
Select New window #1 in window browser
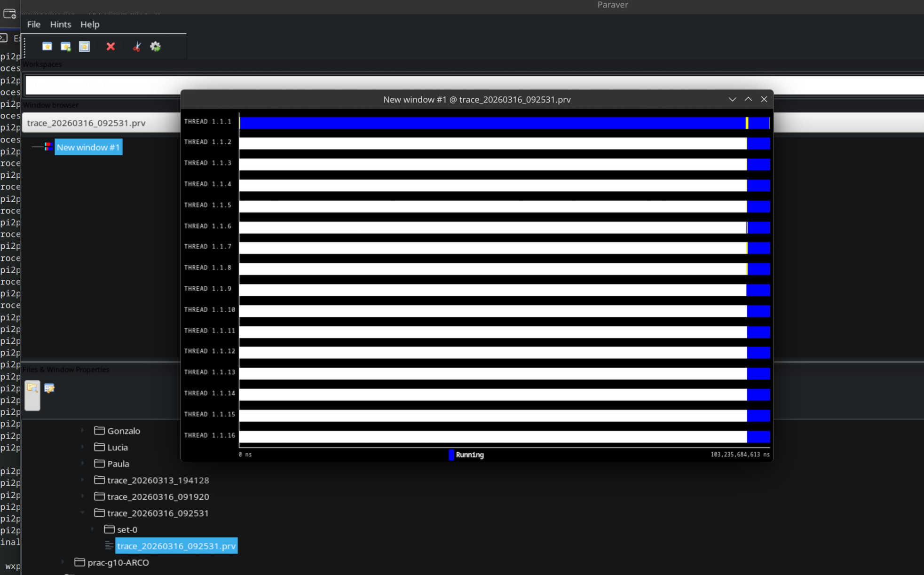88,147
